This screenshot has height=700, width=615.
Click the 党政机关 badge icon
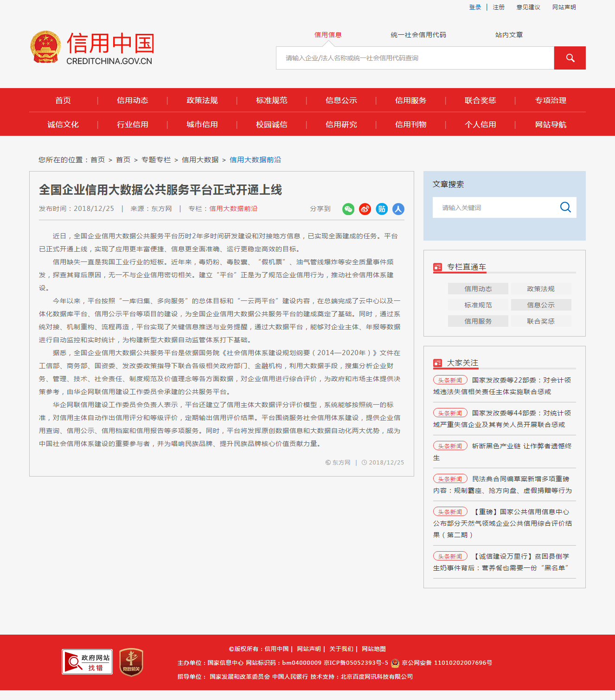[131, 662]
